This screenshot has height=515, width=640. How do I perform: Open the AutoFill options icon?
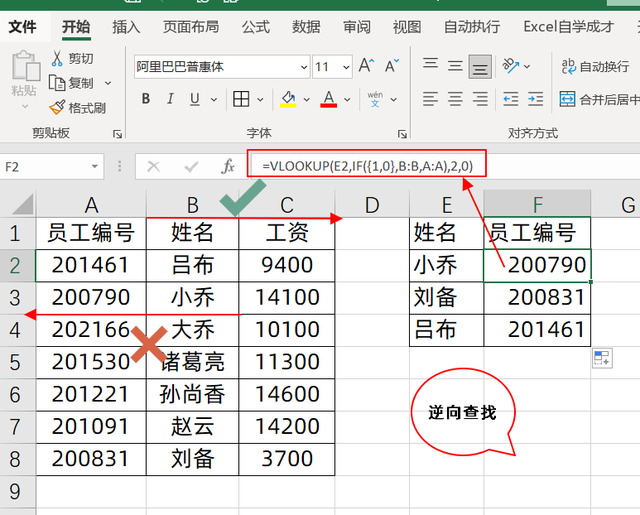[x=602, y=359]
